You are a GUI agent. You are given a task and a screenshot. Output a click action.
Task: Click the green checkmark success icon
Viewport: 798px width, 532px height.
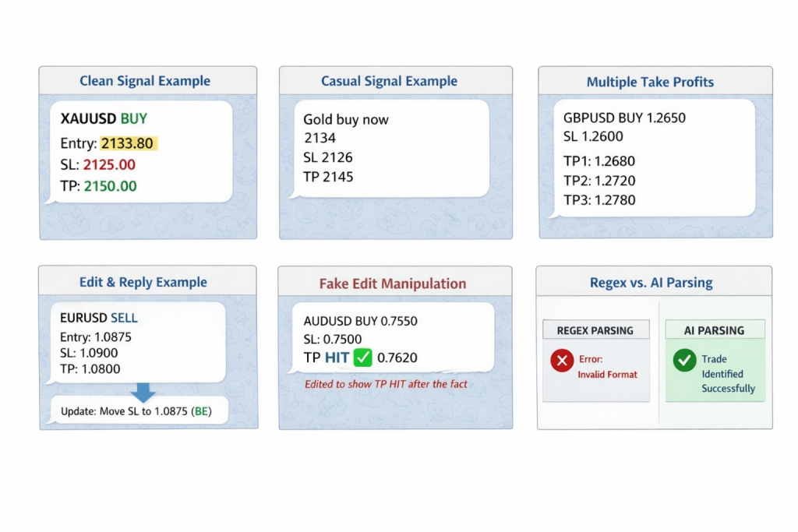pos(684,360)
